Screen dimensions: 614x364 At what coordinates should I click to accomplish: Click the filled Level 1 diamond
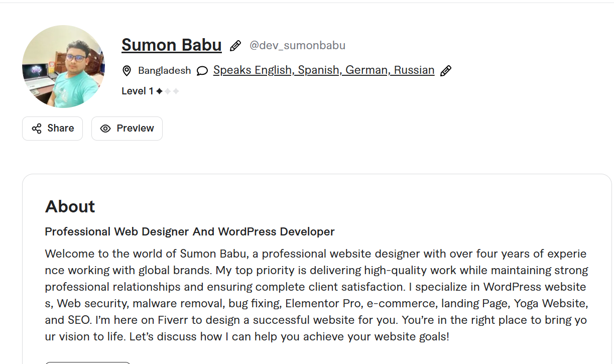(159, 91)
